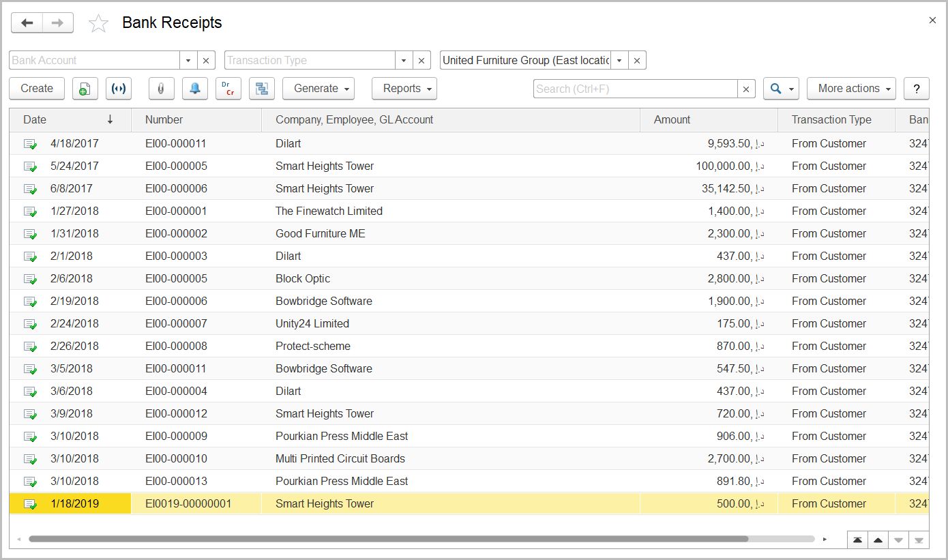Open help with the question mark button
The height and width of the screenshot is (560, 948).
click(x=917, y=89)
